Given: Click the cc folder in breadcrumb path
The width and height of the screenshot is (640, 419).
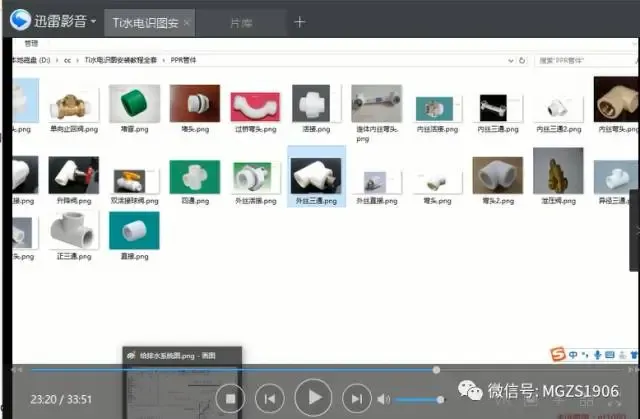Looking at the screenshot, I should tap(68, 60).
